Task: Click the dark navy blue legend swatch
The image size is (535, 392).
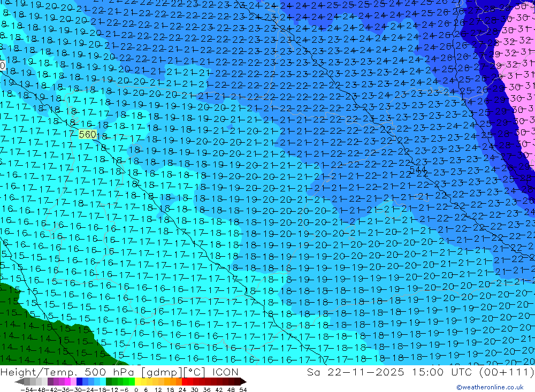Action: coord(79,381)
